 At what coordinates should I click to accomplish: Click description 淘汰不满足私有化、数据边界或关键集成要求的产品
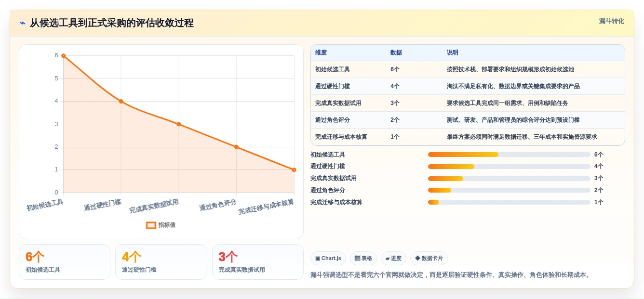pyautogui.click(x=513, y=86)
